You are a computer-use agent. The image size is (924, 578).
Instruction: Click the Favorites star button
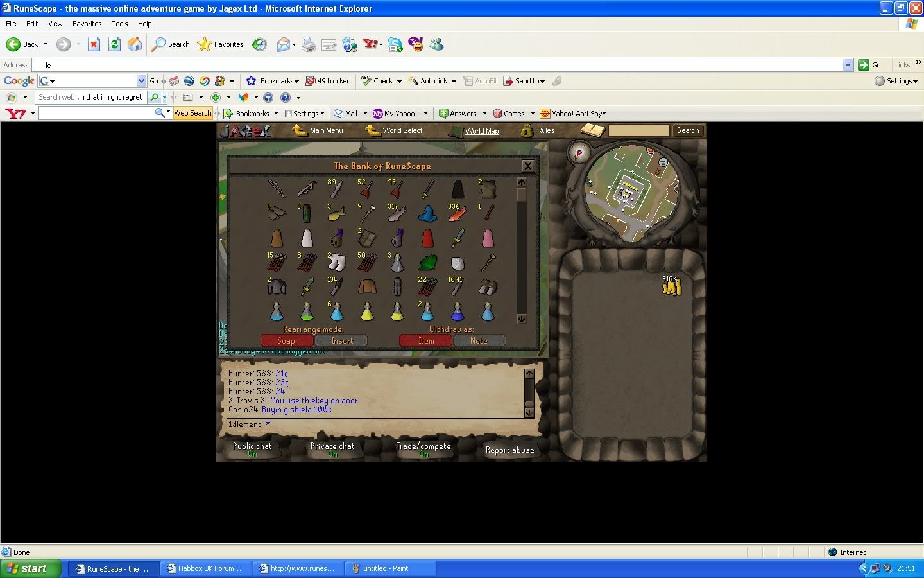[221, 44]
